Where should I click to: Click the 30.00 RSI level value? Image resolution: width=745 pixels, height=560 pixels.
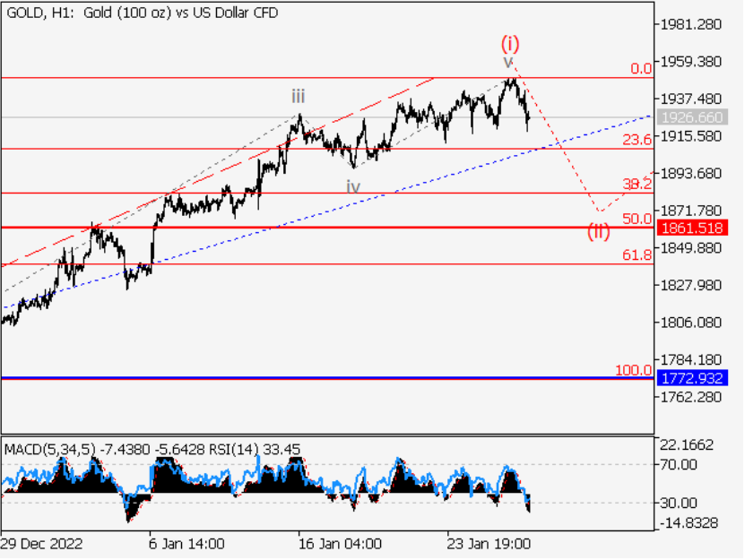pyautogui.click(x=679, y=503)
